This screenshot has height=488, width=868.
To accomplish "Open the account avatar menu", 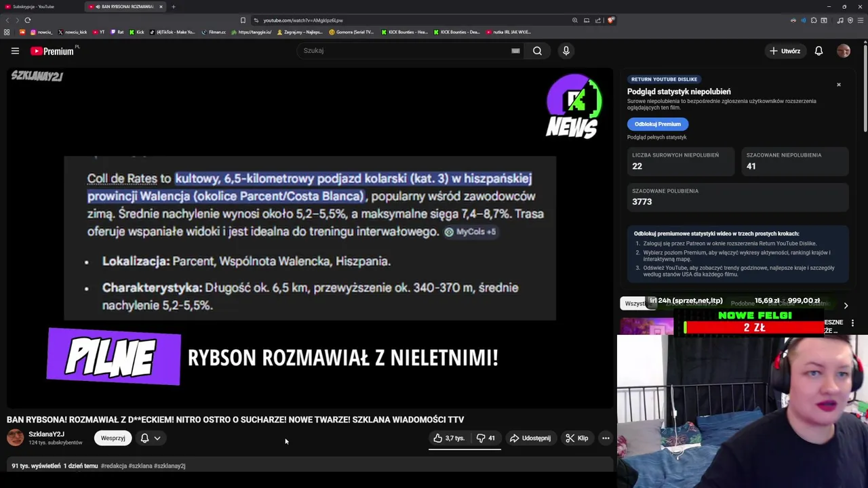I will (x=844, y=51).
